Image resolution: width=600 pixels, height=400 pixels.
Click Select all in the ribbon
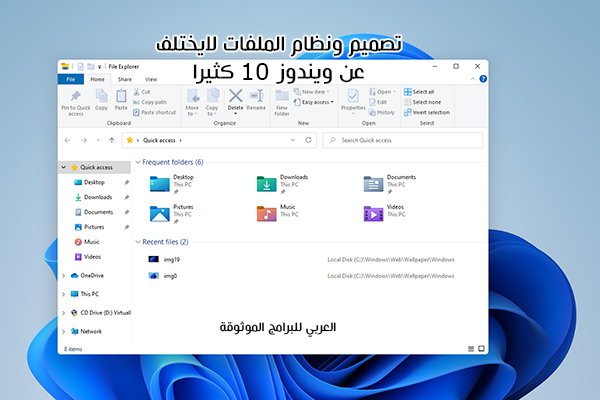419,92
